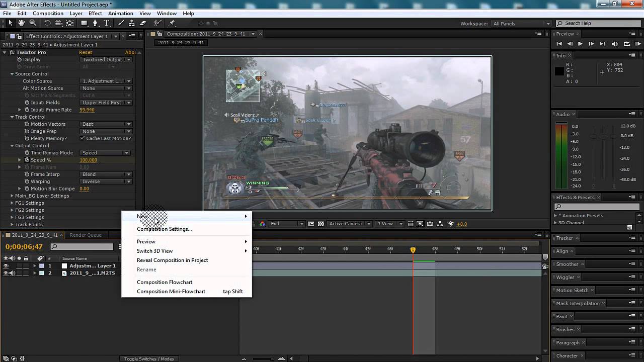Image resolution: width=644 pixels, height=362 pixels.
Task: Select the Rotation tool
Action: pos(47,23)
